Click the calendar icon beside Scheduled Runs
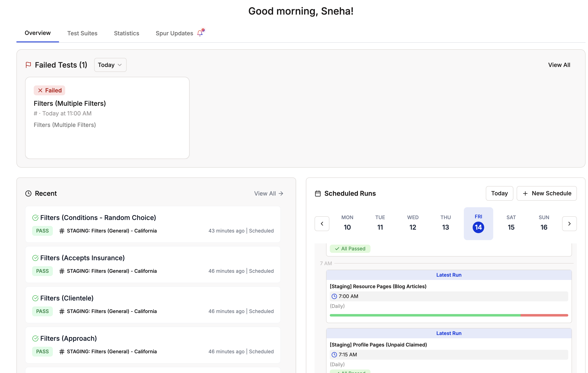 click(x=318, y=193)
